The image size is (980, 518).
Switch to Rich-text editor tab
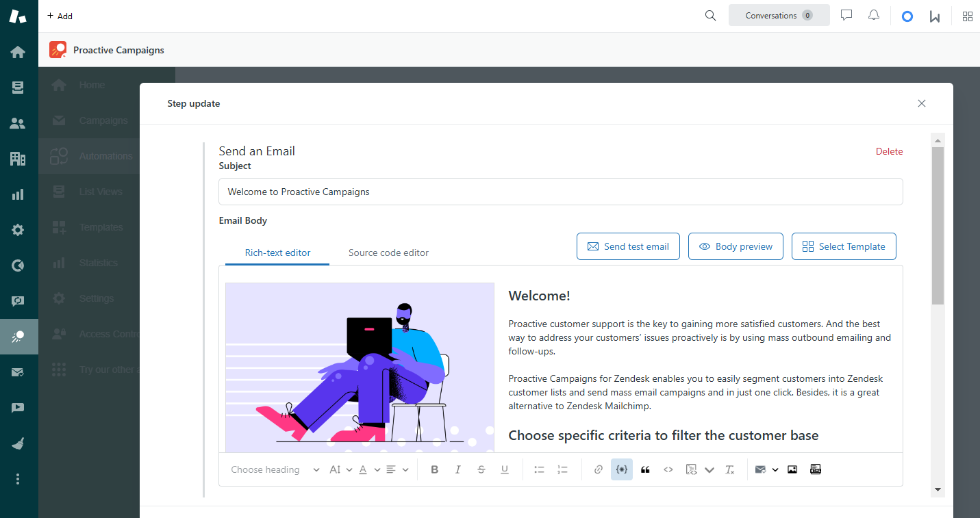(x=277, y=252)
